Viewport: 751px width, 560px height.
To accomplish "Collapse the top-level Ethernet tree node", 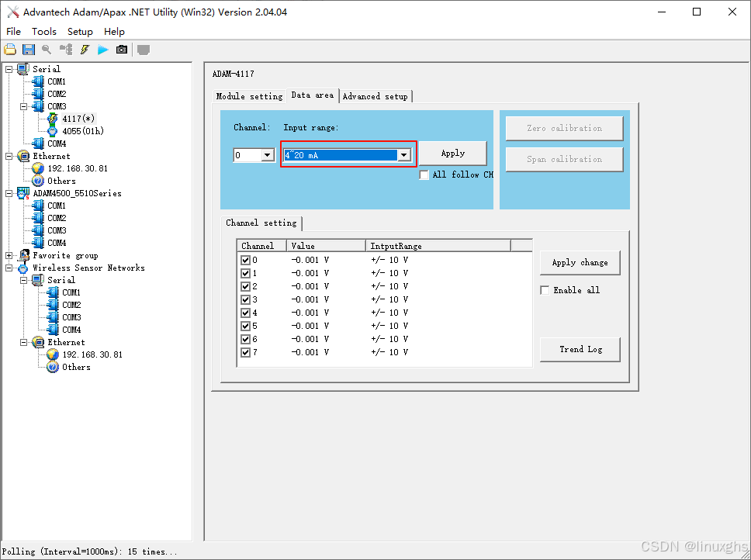I will click(x=9, y=156).
